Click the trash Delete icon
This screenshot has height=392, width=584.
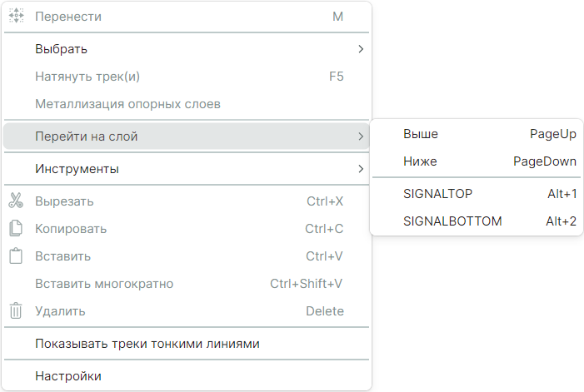point(16,310)
